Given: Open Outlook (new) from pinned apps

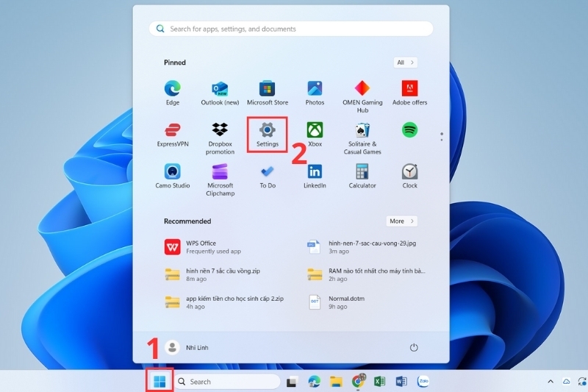Looking at the screenshot, I should (x=220, y=93).
